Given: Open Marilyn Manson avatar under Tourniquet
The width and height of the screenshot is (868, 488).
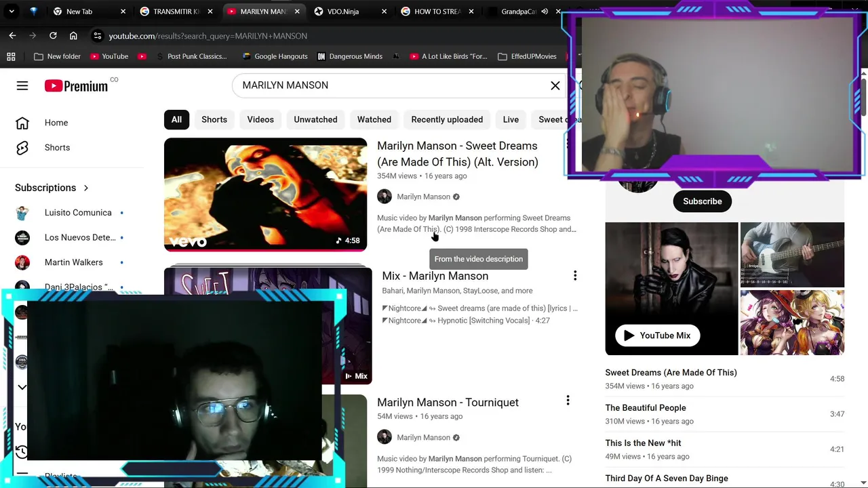Looking at the screenshot, I should [384, 437].
